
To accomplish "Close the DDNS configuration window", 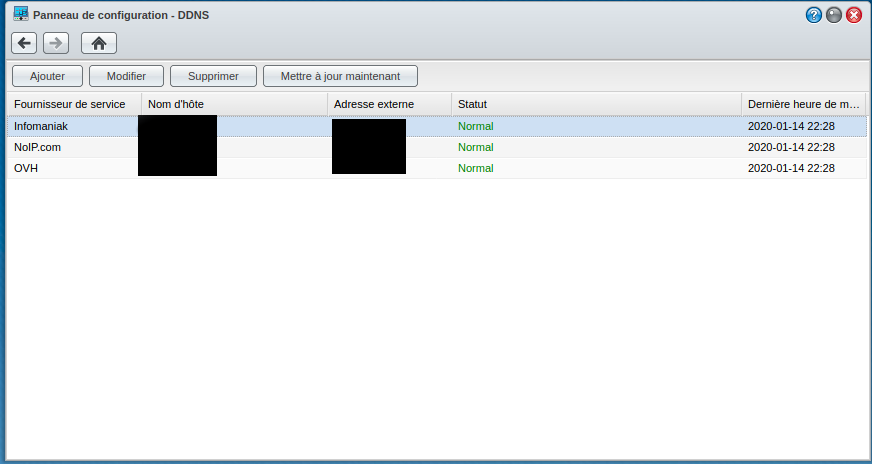I will pos(854,15).
